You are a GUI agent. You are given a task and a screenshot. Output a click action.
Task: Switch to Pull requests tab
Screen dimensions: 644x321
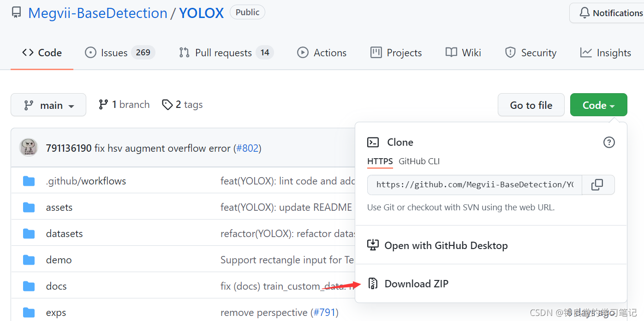tap(226, 53)
